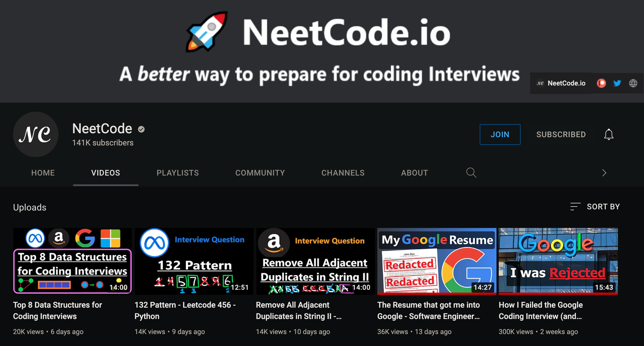This screenshot has height=346, width=644.
Task: Click the sort lines icon beside SORT BY
Action: tap(575, 207)
